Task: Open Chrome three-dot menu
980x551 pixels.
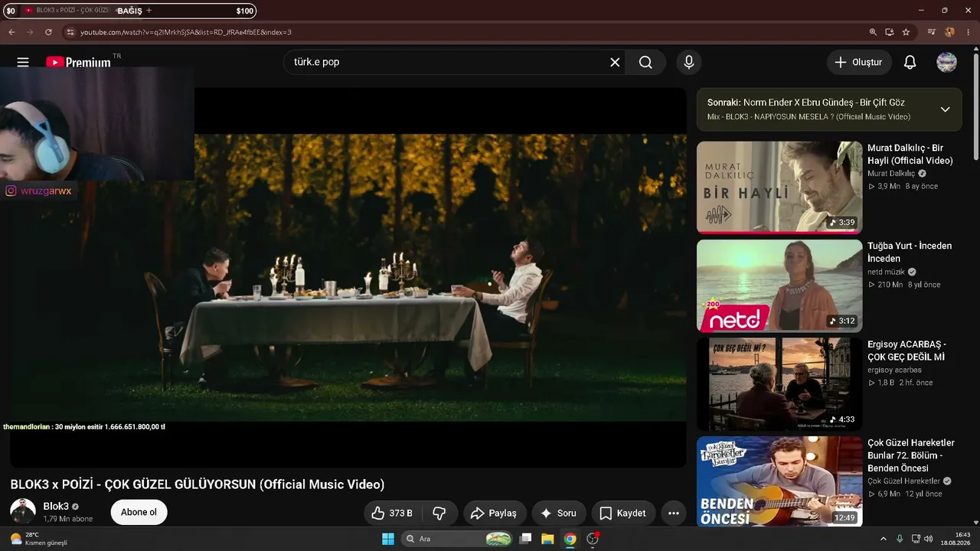Action: [x=967, y=32]
